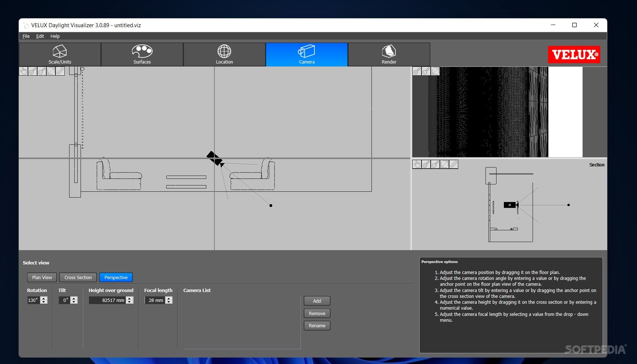Close the VELUX Daylight Visualizer window

(x=596, y=25)
